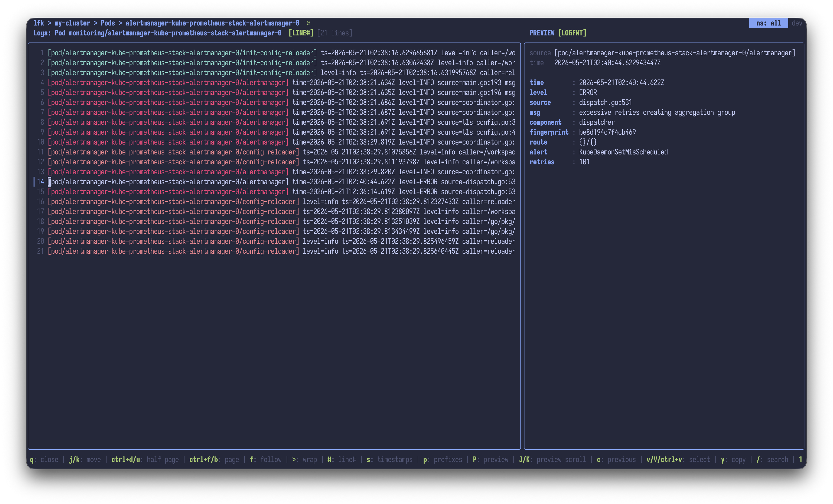Toggle '#: line#' hint
The image size is (833, 504).
[341, 459]
